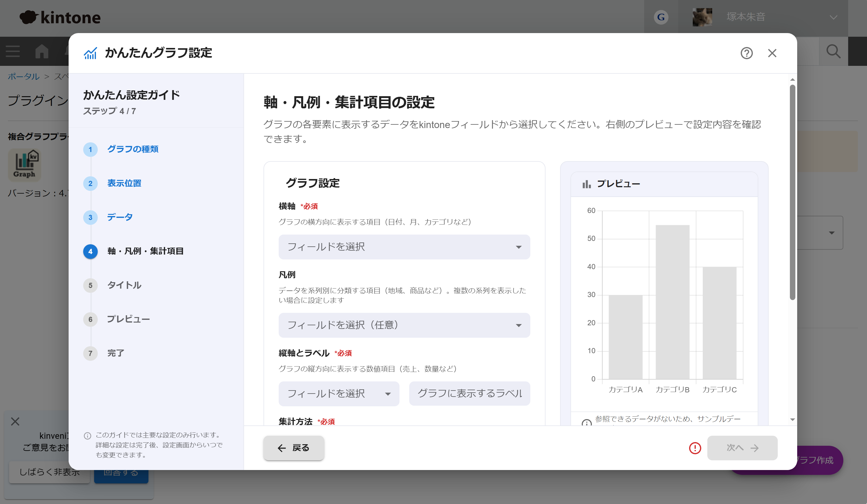Click the グラフ設定 section title

pyautogui.click(x=312, y=183)
